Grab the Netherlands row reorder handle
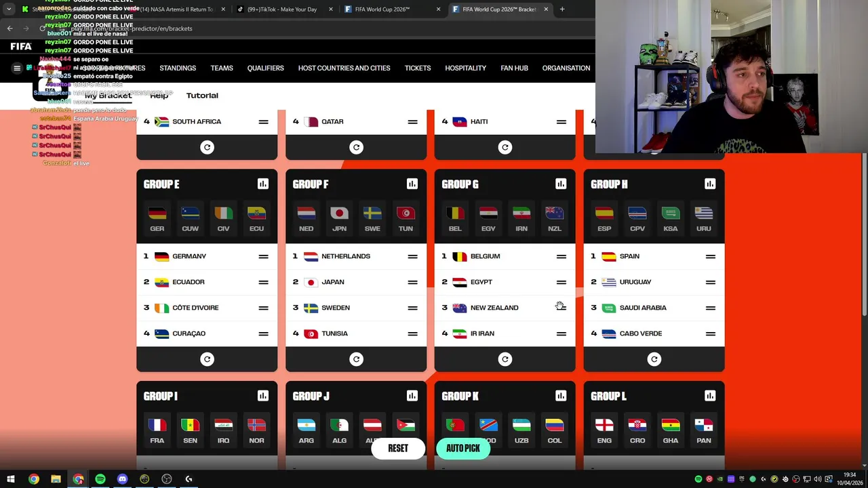 (412, 256)
